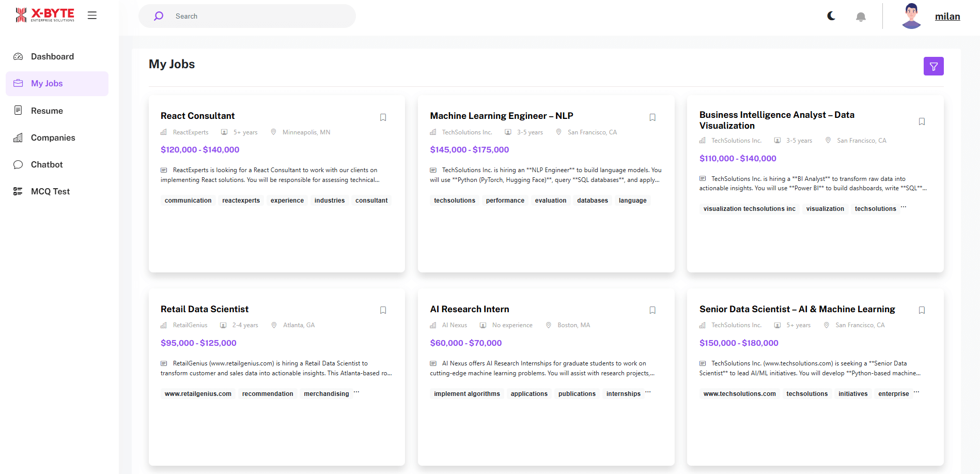
Task: Show more tags on Retail Data Scientist card
Action: (x=356, y=392)
